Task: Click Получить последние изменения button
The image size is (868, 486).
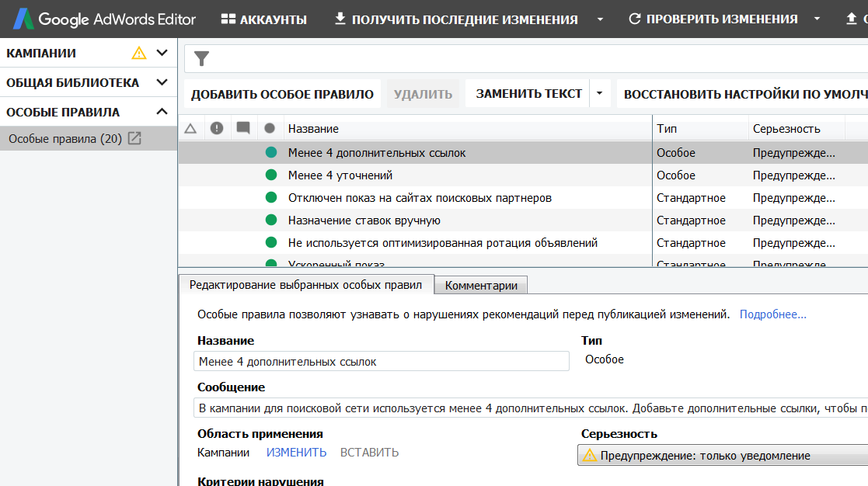Action: pyautogui.click(x=456, y=19)
